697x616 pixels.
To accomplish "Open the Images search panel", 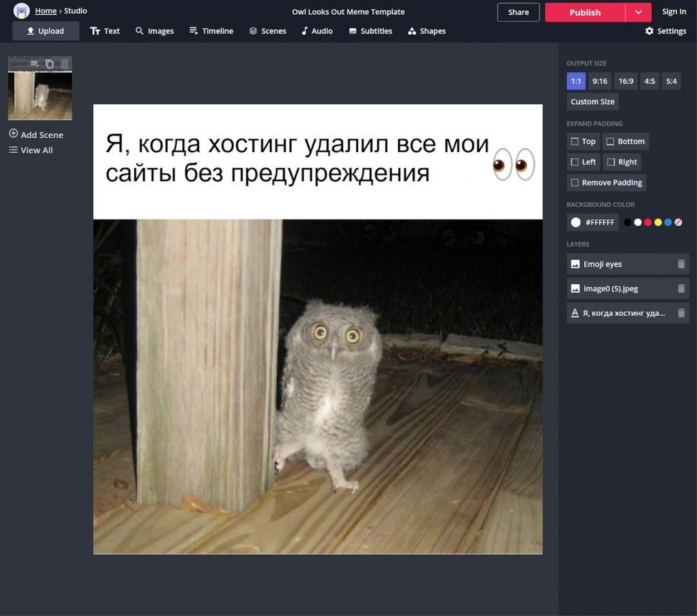I will pyautogui.click(x=155, y=30).
